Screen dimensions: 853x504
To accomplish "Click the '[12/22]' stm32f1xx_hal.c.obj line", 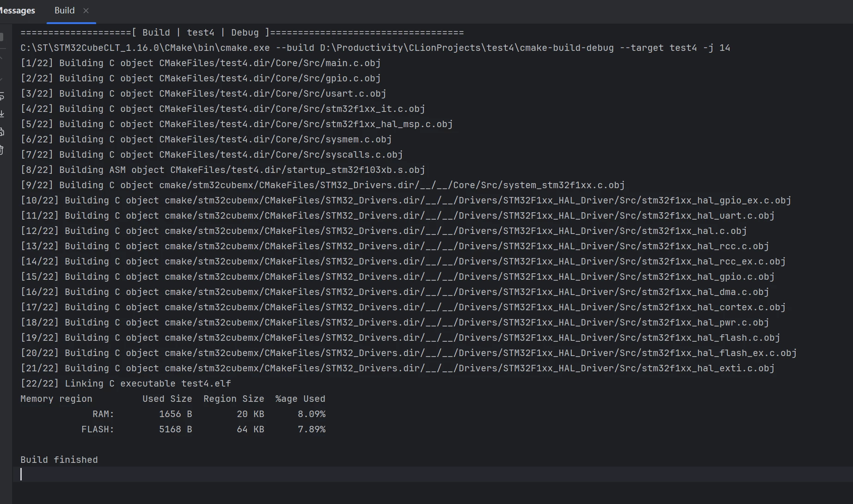I will point(383,231).
